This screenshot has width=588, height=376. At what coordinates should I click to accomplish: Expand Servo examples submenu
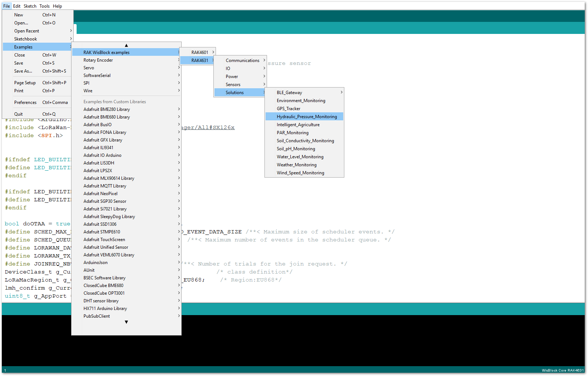126,68
